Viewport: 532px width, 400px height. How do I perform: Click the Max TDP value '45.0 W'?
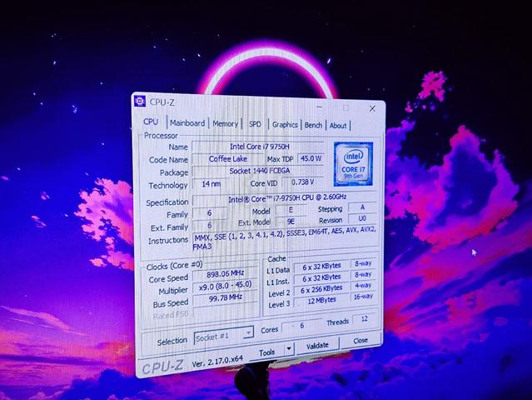(x=311, y=158)
